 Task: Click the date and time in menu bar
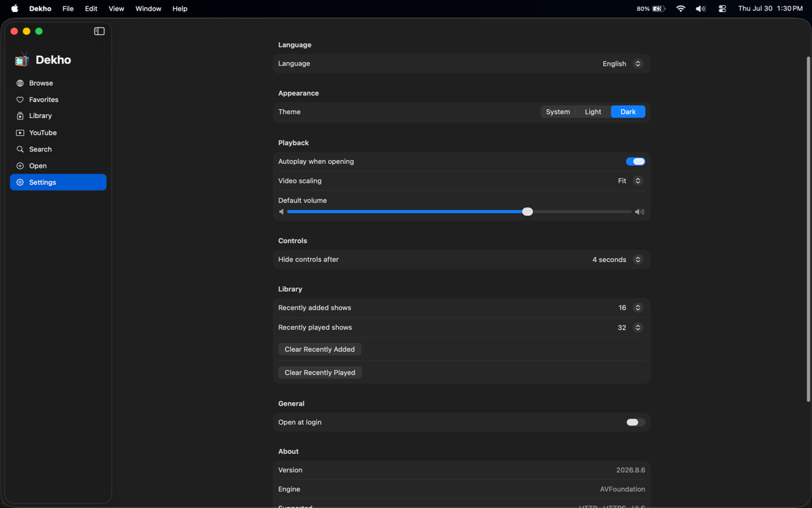770,9
